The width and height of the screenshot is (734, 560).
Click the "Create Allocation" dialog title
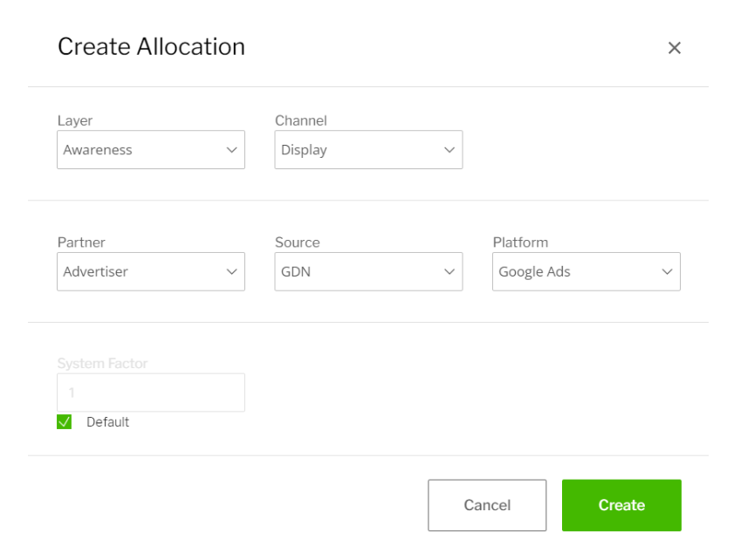151,47
